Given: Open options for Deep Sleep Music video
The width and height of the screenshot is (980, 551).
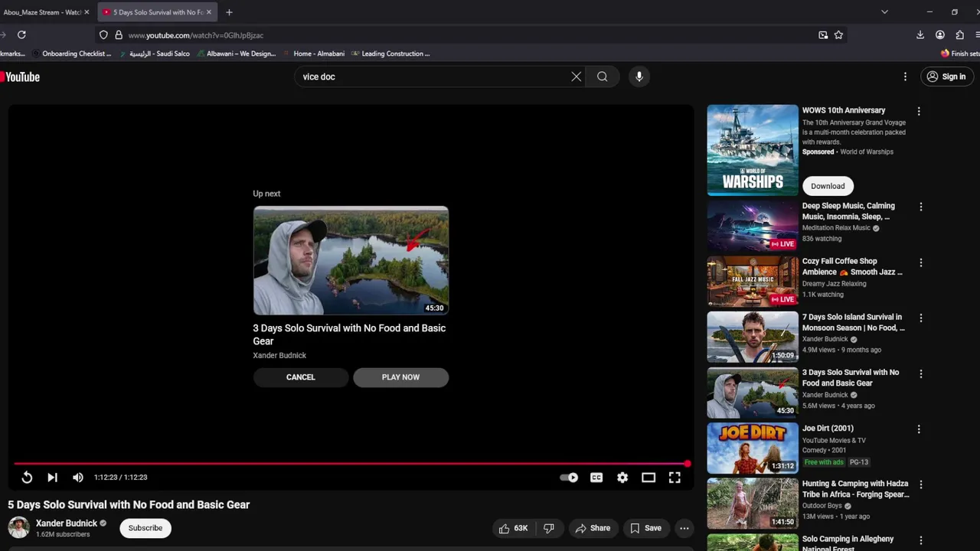Looking at the screenshot, I should (x=920, y=207).
